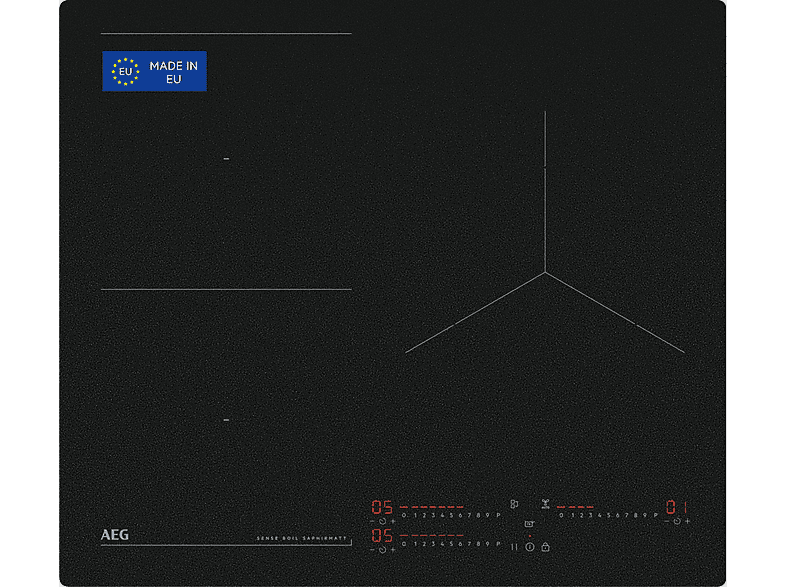Image resolution: width=786 pixels, height=587 pixels.
Task: Enable the SenseBoil pot icon
Action: click(529, 523)
